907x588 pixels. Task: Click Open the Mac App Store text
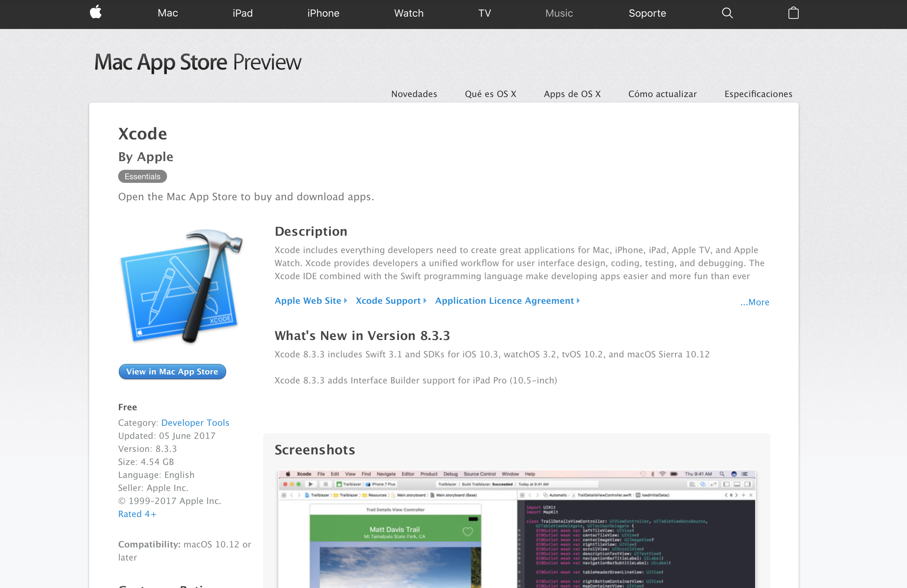tap(246, 197)
